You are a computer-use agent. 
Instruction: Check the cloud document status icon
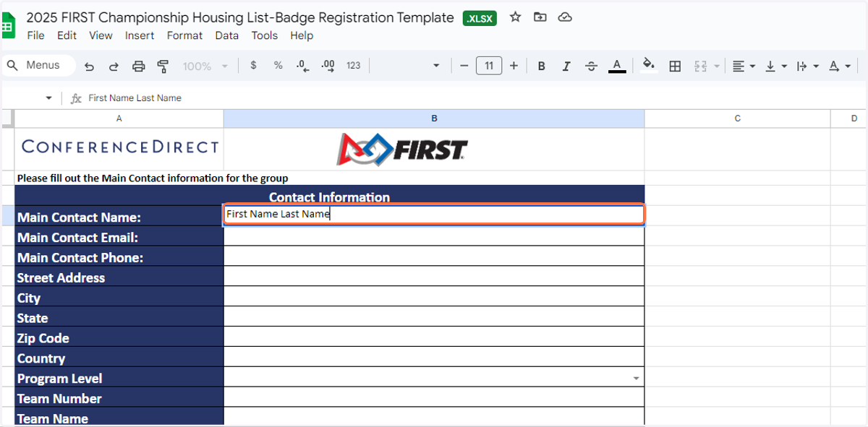click(565, 17)
